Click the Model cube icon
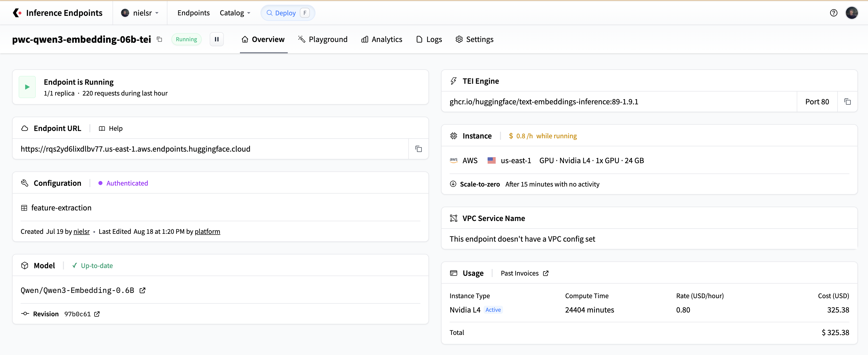The width and height of the screenshot is (868, 355). pos(25,265)
